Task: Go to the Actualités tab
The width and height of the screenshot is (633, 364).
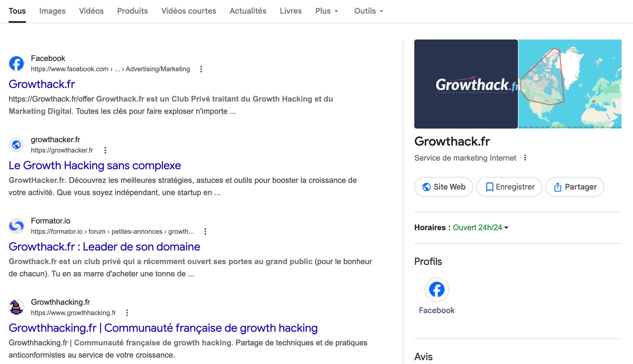Action: tap(248, 11)
